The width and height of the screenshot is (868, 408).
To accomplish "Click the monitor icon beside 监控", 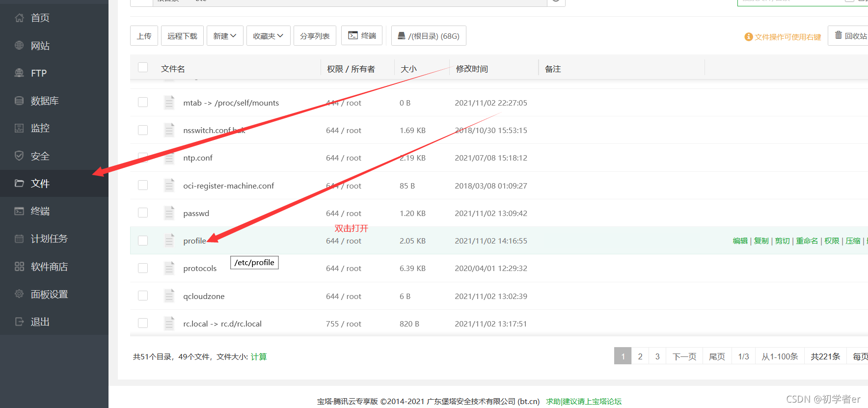I will click(19, 128).
